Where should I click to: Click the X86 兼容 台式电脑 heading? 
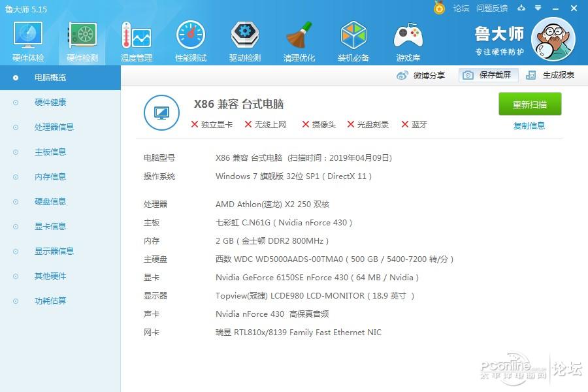238,104
